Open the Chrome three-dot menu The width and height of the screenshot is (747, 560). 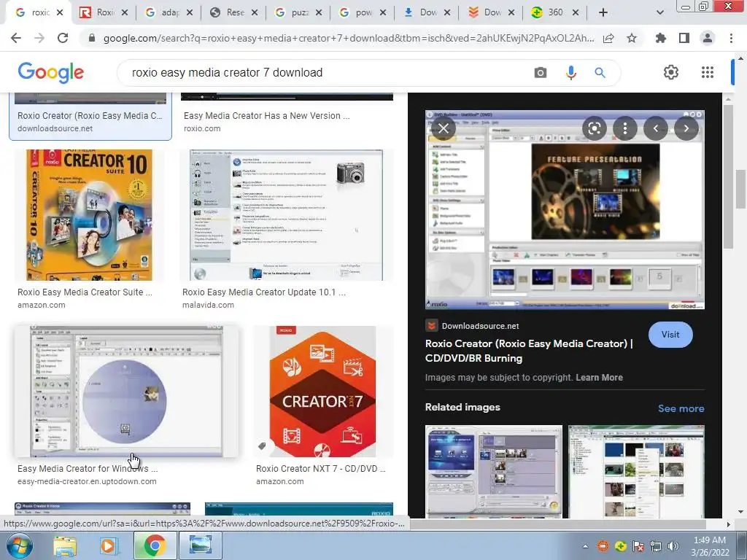[x=731, y=38]
